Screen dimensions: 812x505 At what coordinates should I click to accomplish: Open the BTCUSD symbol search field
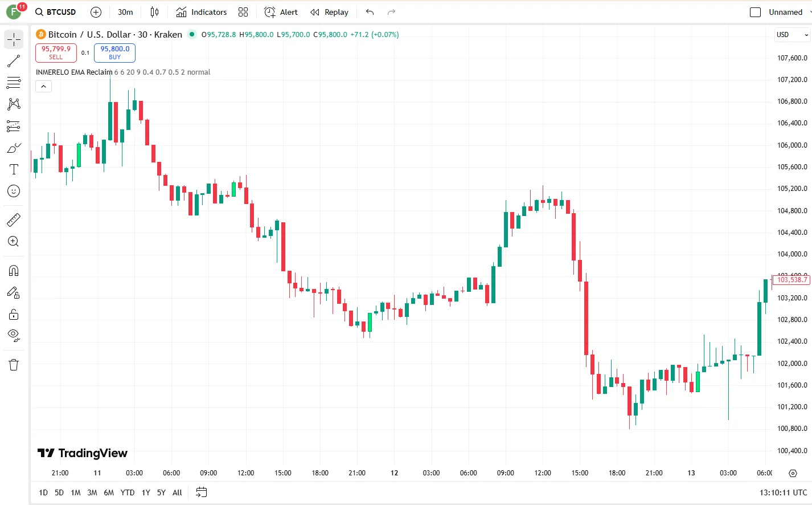[x=55, y=11]
